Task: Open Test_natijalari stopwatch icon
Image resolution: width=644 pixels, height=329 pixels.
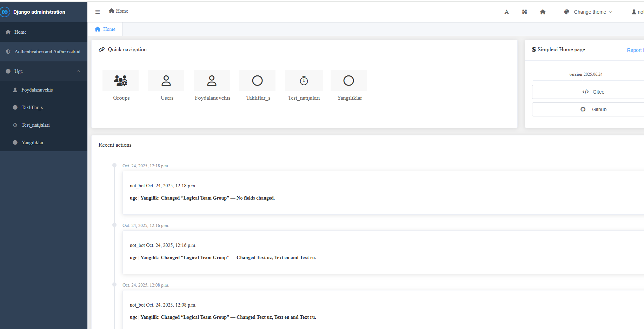Action: coord(304,81)
